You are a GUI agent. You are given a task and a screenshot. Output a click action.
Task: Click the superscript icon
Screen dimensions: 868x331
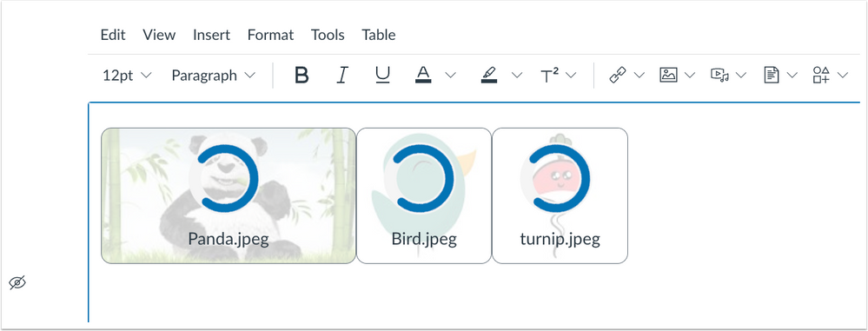click(x=549, y=76)
